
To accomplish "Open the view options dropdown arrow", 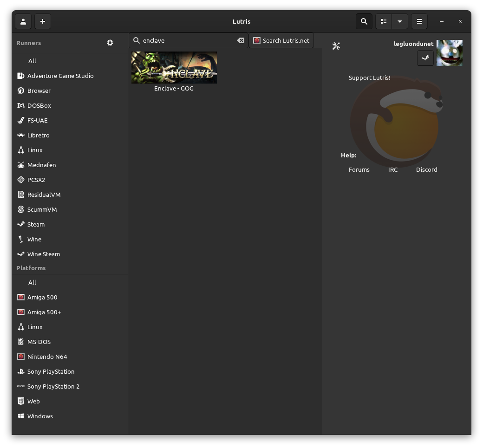I will point(400,21).
